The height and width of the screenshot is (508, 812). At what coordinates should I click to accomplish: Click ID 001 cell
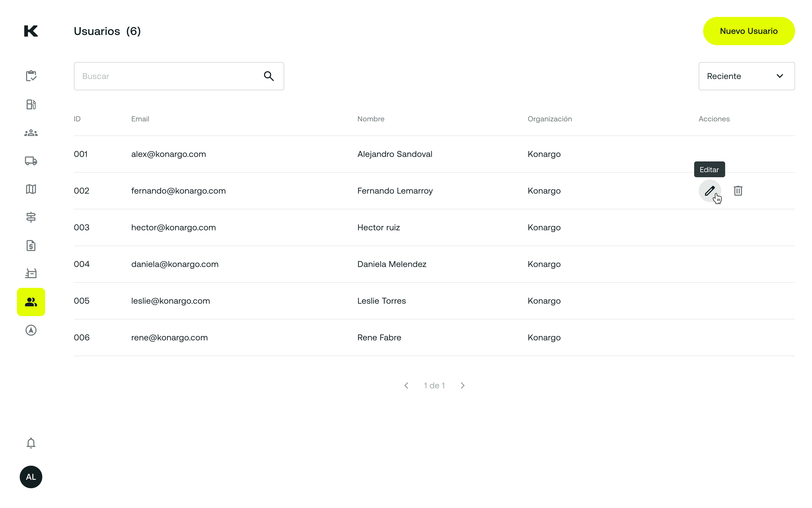(x=80, y=154)
